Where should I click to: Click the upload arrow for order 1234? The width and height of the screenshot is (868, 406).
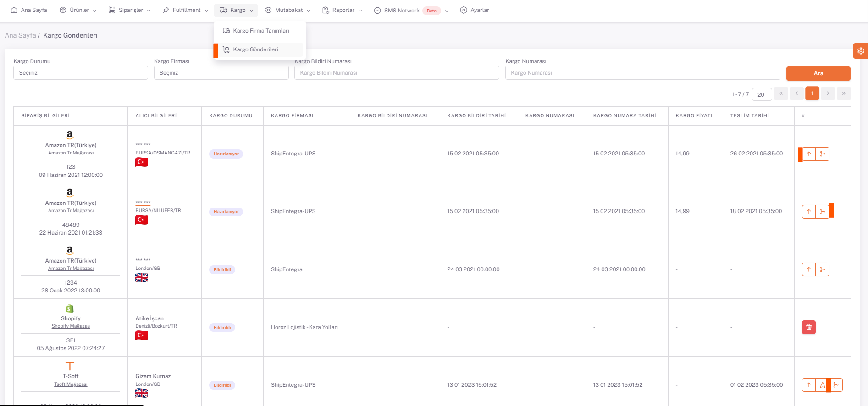tap(809, 269)
